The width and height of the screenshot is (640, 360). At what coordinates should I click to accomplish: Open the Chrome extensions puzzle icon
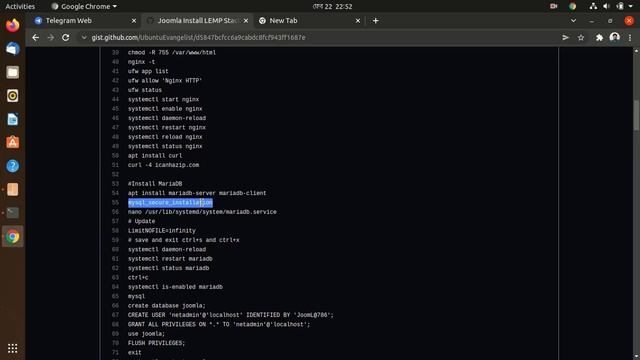(x=599, y=38)
